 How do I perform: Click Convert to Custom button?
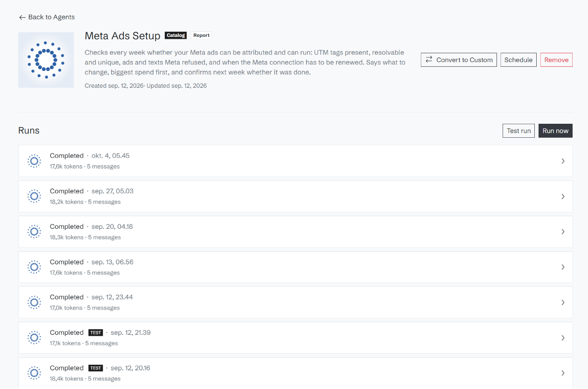tap(459, 60)
